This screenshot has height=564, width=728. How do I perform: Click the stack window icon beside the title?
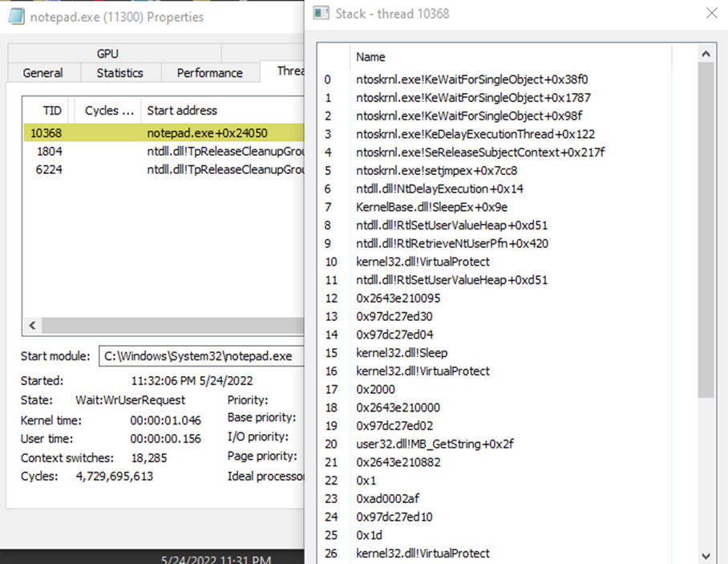tap(322, 13)
